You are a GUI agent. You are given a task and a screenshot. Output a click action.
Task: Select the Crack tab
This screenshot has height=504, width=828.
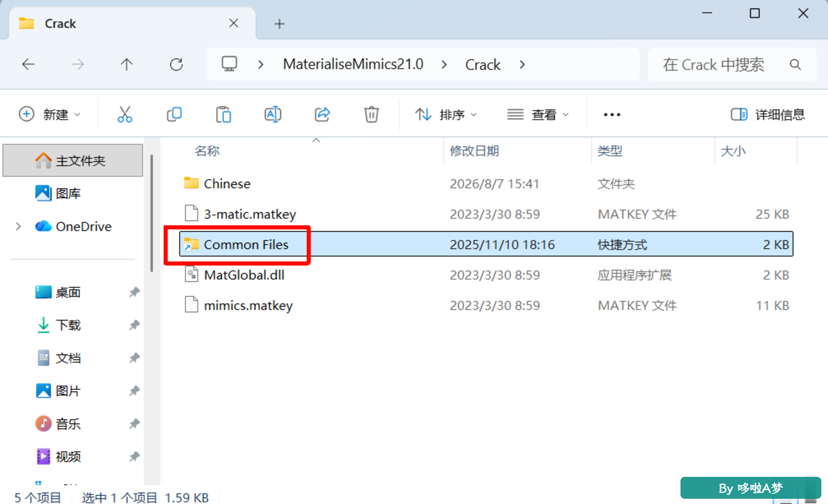[x=132, y=23]
